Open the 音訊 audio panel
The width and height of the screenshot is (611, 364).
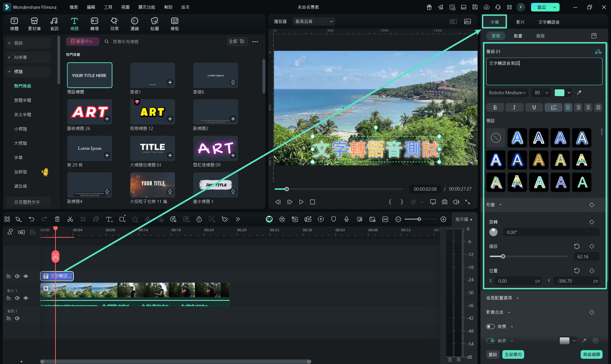pyautogui.click(x=54, y=24)
